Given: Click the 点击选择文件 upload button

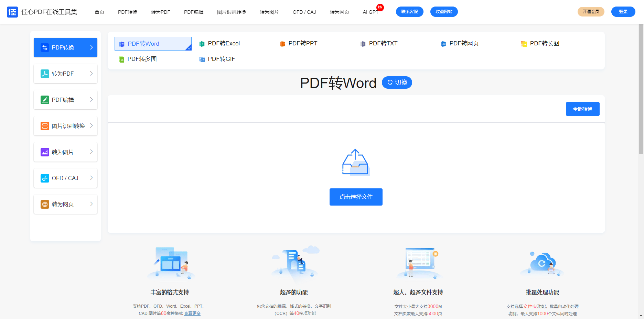Looking at the screenshot, I should [x=356, y=197].
